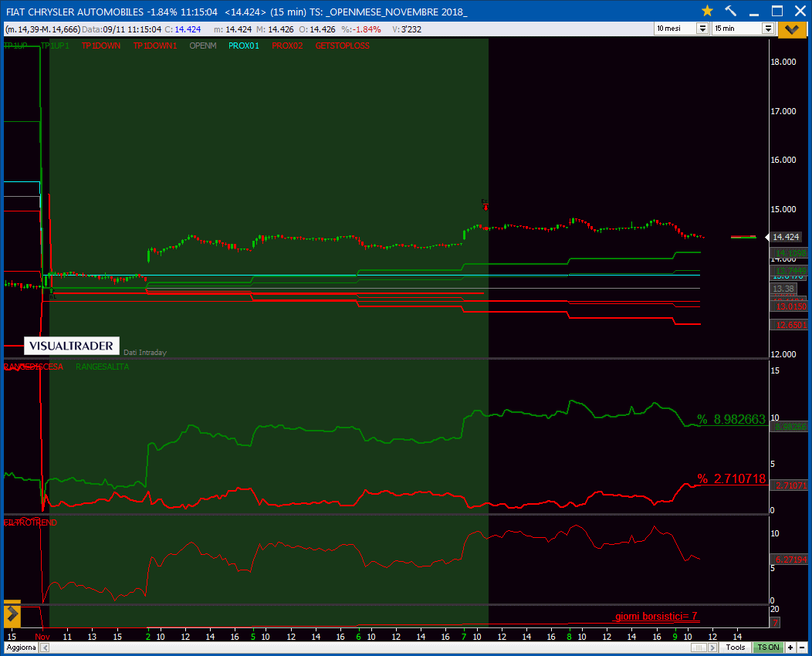Click the GETSTOPLOSS legend label
This screenshot has height=656, width=812.
pyautogui.click(x=342, y=46)
